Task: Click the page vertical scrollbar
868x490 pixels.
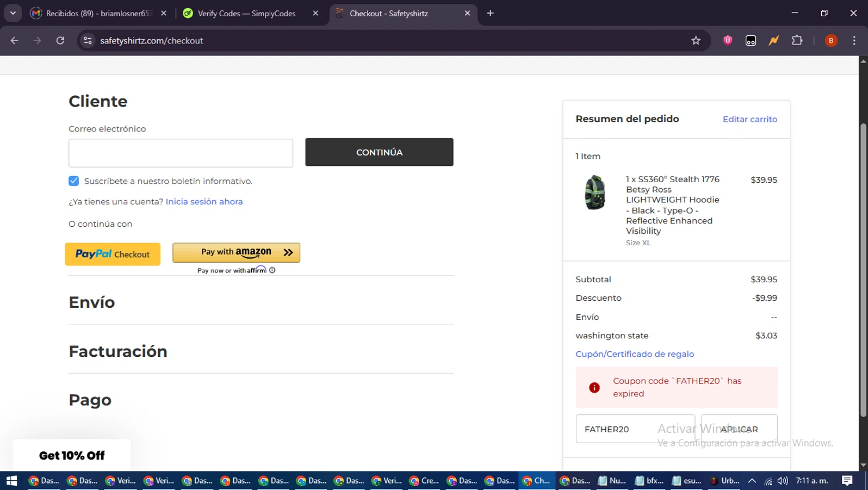Action: pyautogui.click(x=863, y=269)
